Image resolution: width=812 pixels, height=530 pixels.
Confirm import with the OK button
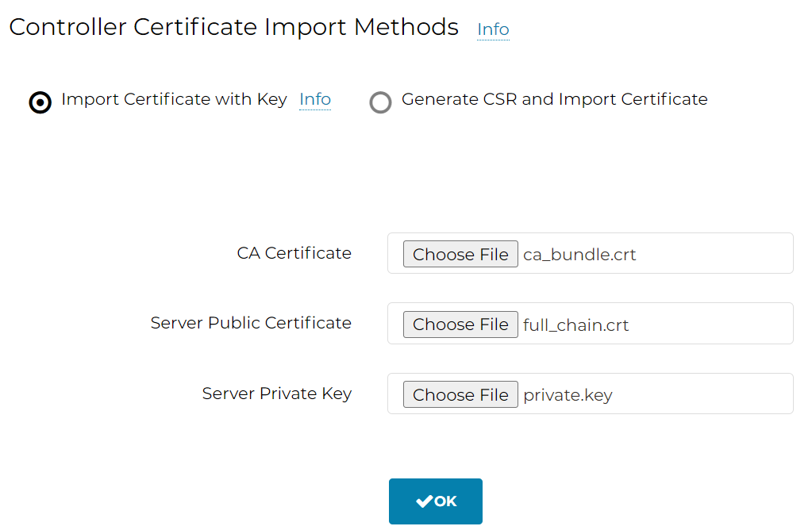436,501
